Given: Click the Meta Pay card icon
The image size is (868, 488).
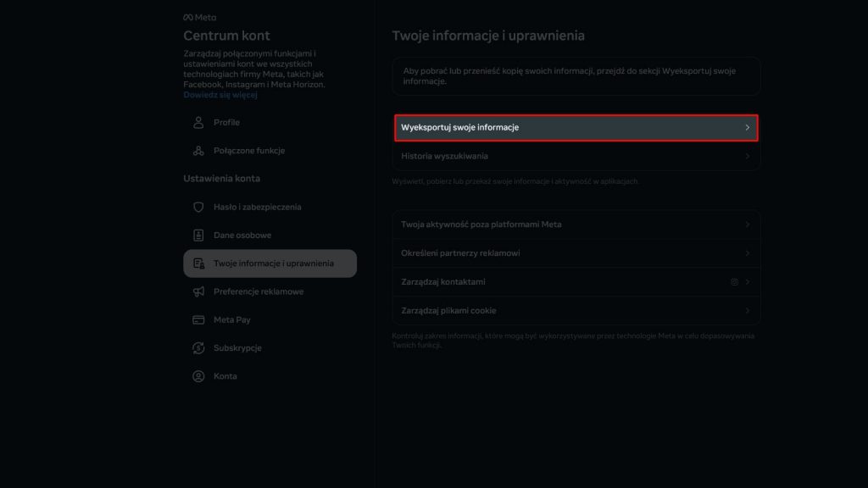Looking at the screenshot, I should tap(198, 320).
